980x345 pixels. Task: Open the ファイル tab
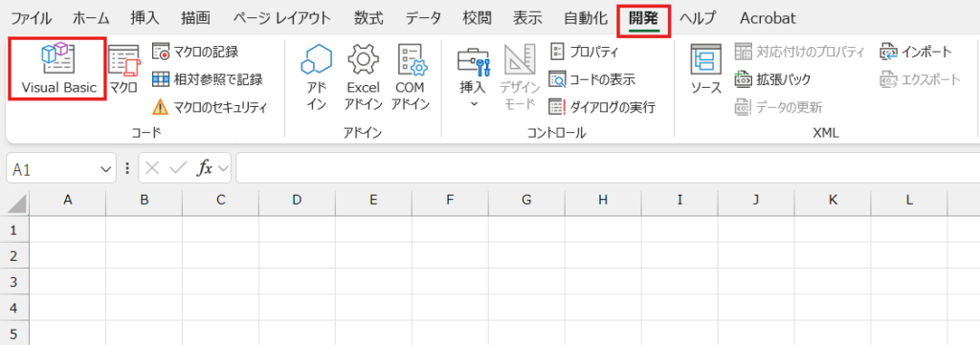(32, 18)
